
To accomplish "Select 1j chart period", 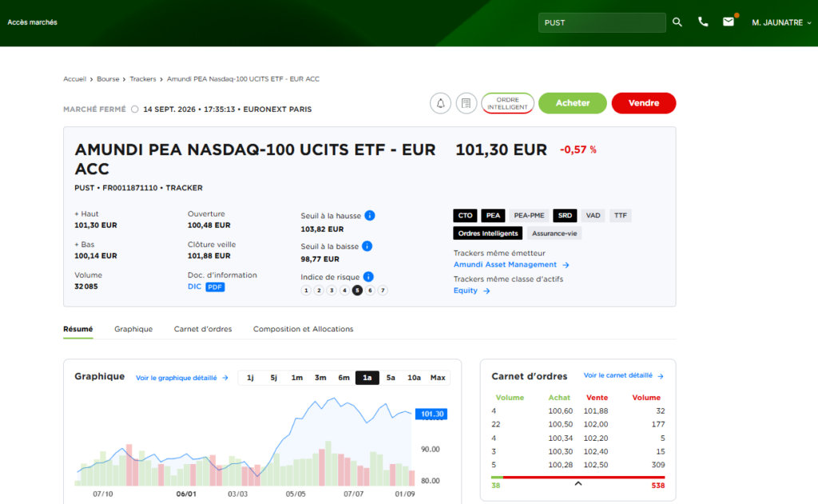I will pos(250,378).
